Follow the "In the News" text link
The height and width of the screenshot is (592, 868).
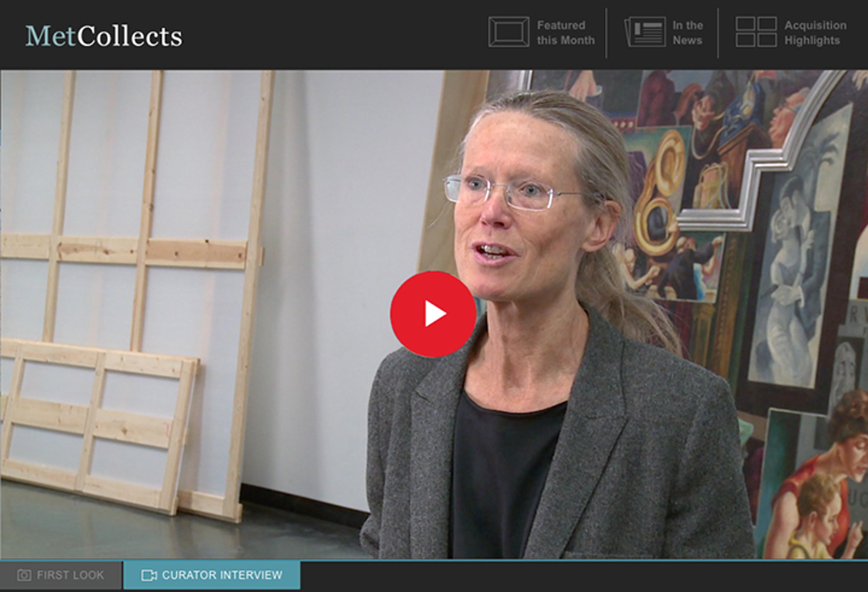(x=688, y=33)
